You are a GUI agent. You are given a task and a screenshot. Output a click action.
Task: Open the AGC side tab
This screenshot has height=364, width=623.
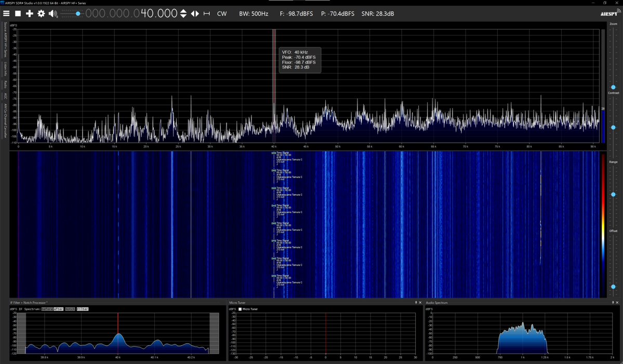[5, 96]
